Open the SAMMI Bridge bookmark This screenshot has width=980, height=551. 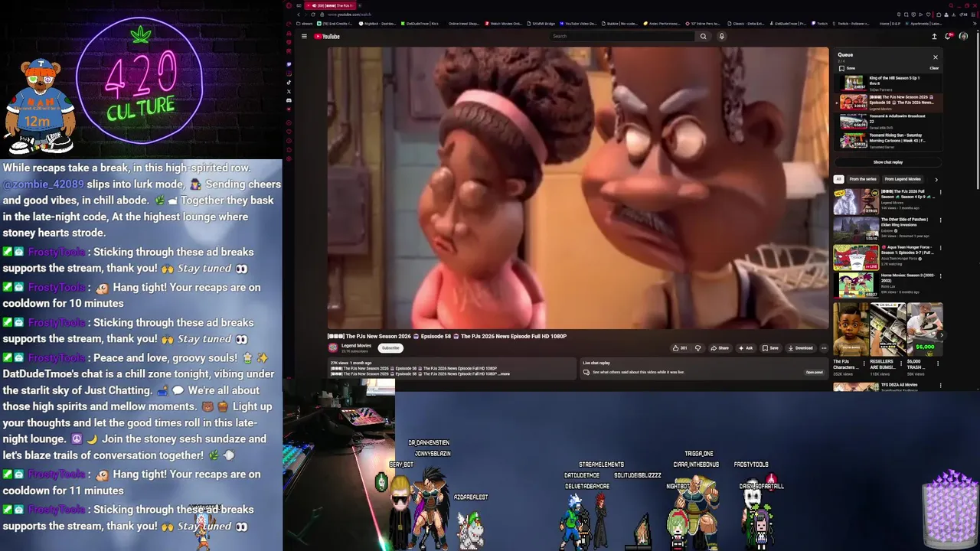click(541, 24)
